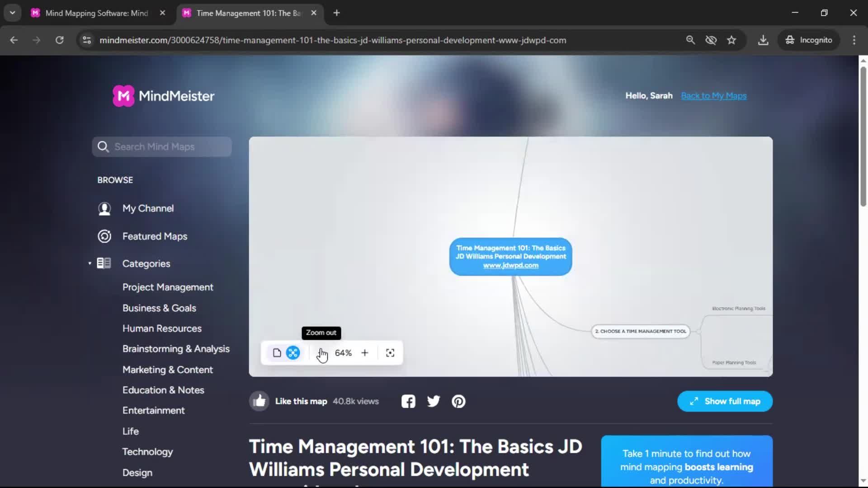Click the Paper Planning Tools node
868x488 pixels.
coord(734,363)
